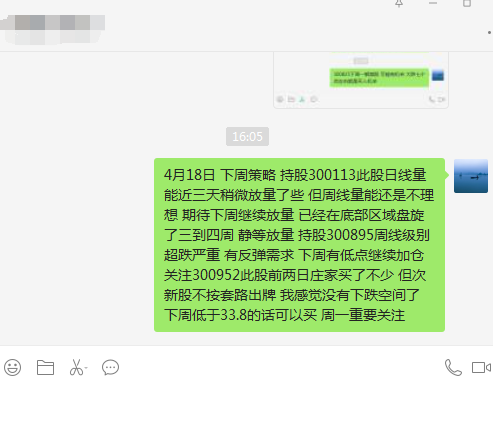Screen dimensions: 493x438
Task: Click the blurred contact name header
Action: click(x=53, y=29)
